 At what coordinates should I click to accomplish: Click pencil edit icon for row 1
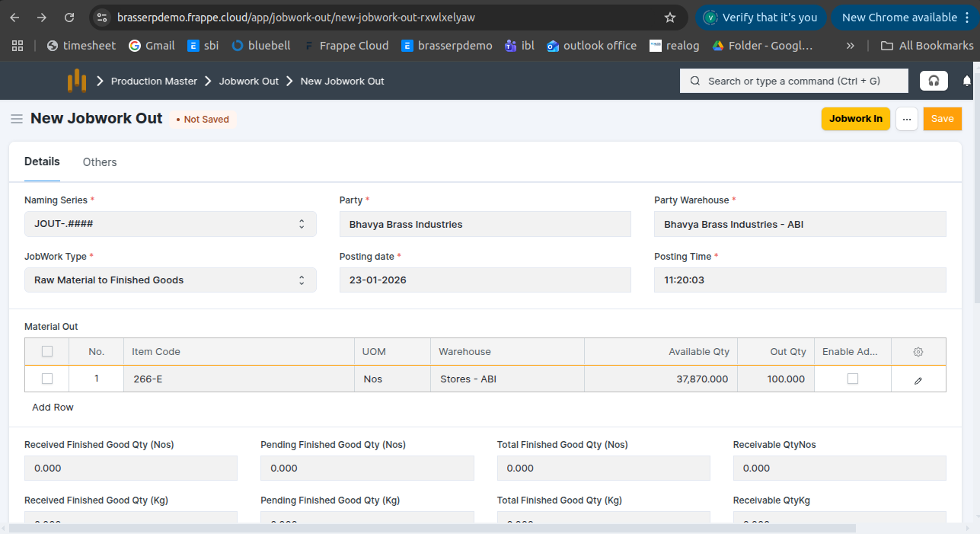click(x=918, y=379)
